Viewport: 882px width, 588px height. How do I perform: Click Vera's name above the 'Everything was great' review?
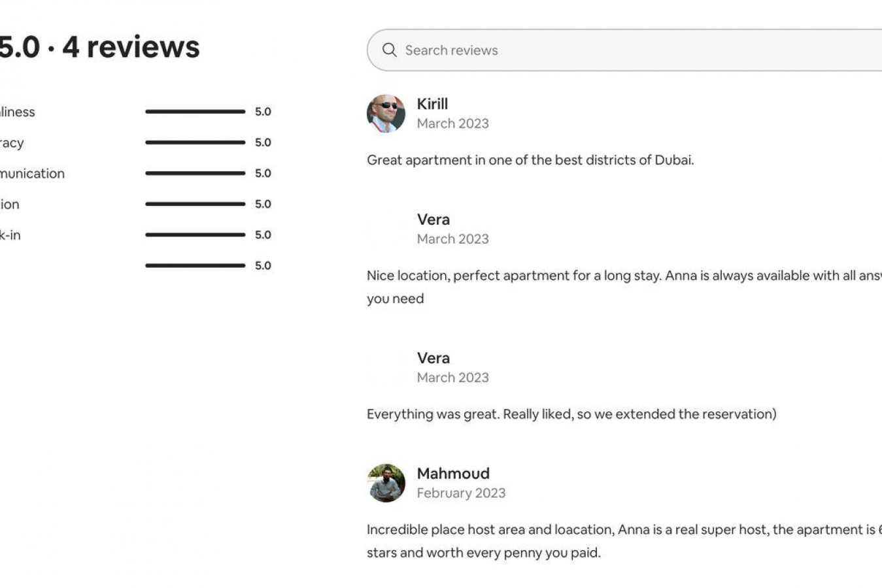coord(433,358)
